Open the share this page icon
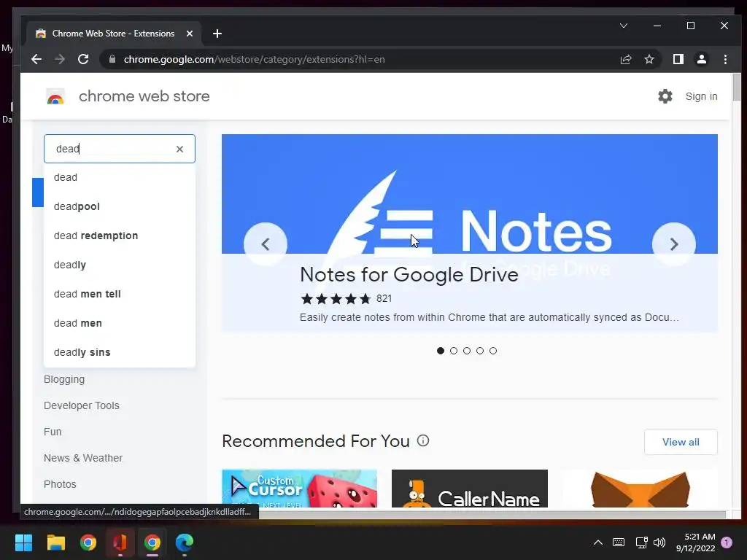747x560 pixels. coord(625,60)
